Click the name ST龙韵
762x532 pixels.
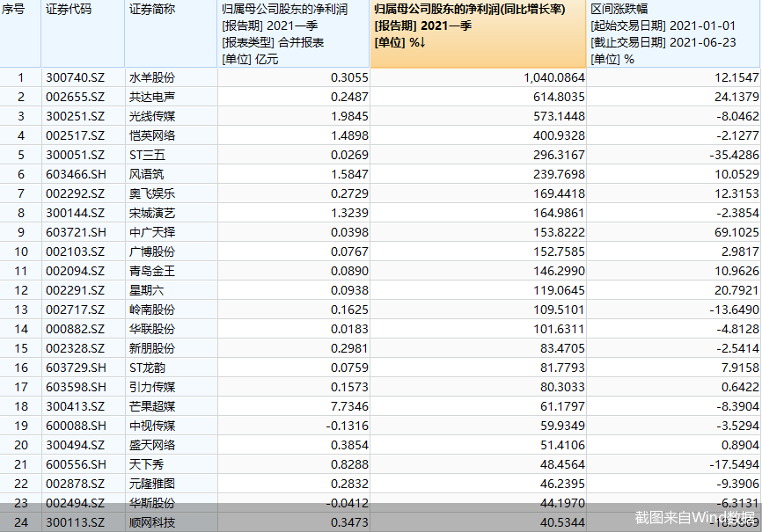click(147, 368)
